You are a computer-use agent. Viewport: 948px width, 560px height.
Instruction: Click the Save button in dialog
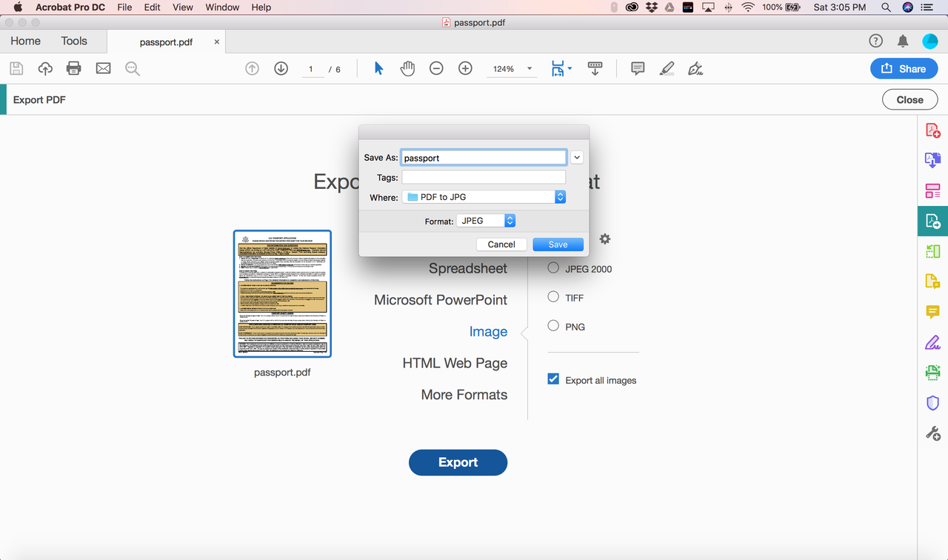(x=558, y=244)
